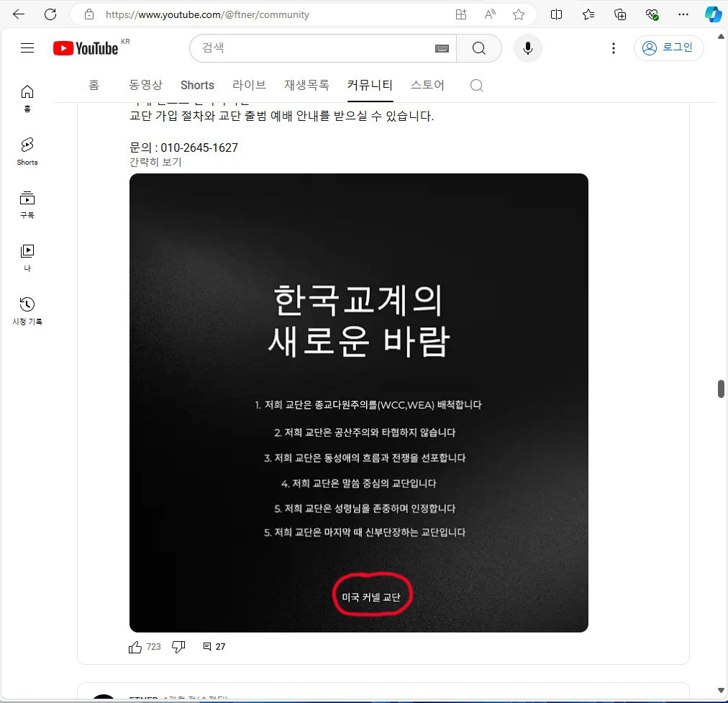728x703 pixels.
Task: Search within channel magnifier icon
Action: pos(477,86)
